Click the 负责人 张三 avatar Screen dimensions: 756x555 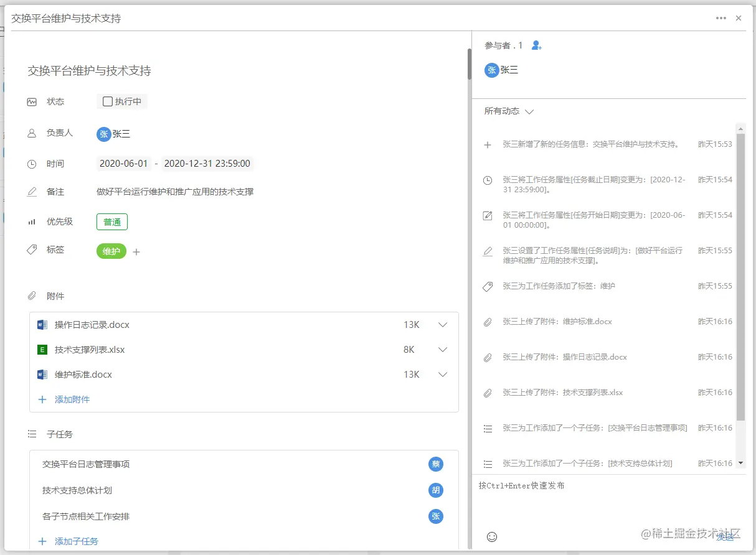pos(104,134)
